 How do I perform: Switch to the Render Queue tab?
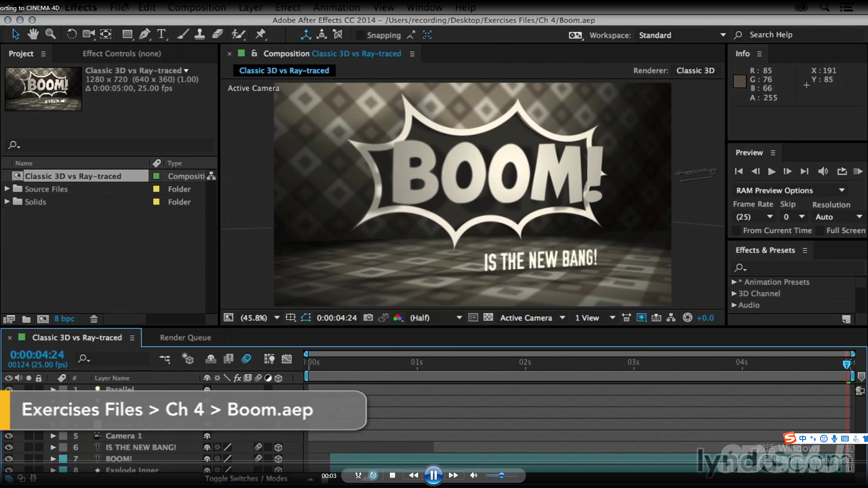(185, 337)
